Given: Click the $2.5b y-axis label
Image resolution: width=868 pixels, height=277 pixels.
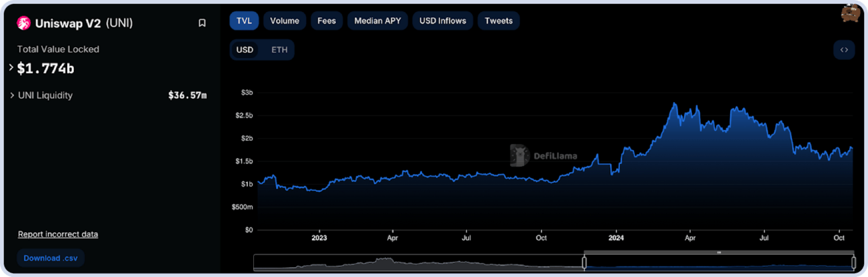Looking at the screenshot, I should click(x=244, y=116).
